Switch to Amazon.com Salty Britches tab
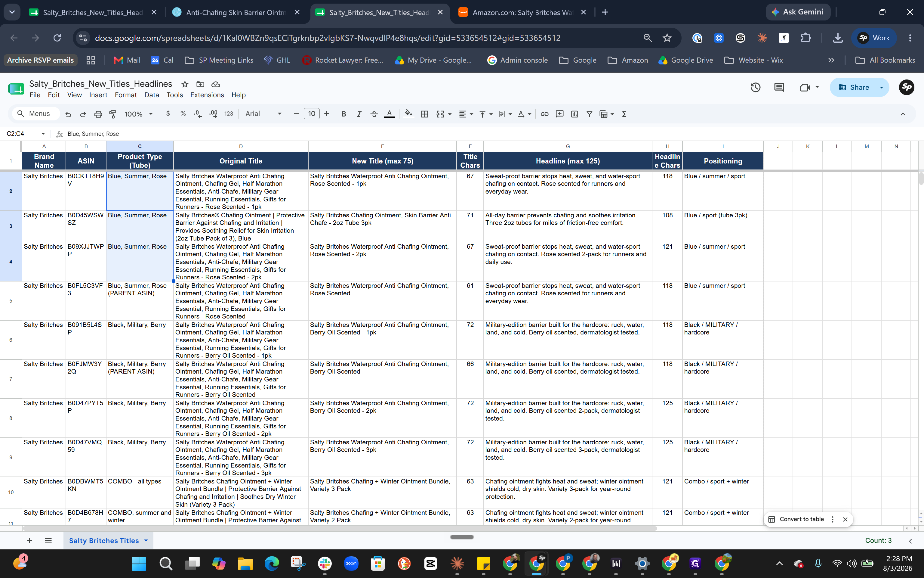924x578 pixels. click(x=522, y=12)
